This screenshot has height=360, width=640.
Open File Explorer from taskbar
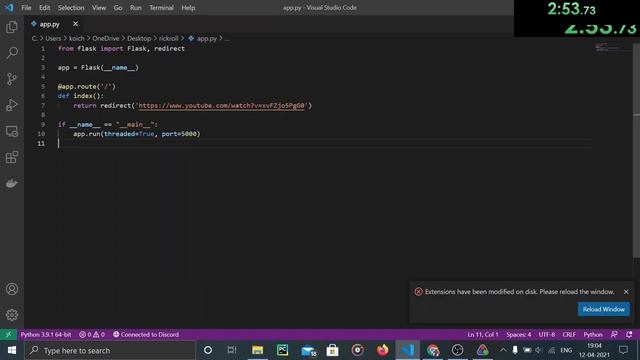(x=258, y=350)
